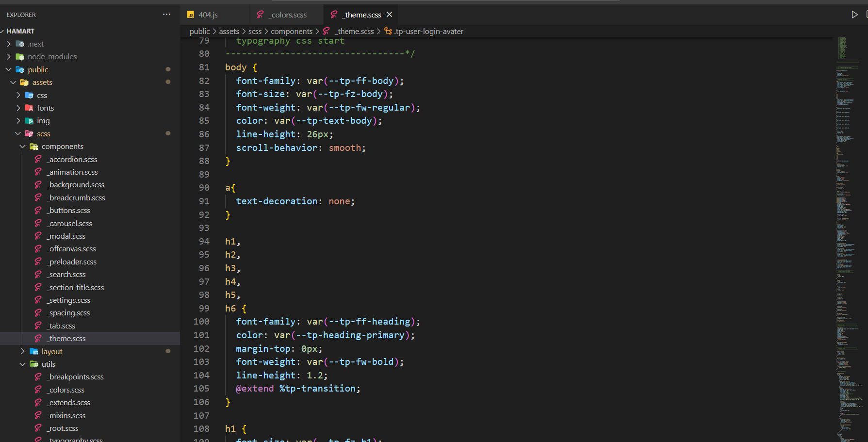Place cursor on 'scroll-behavior: smooth;' line
This screenshot has width=868, height=442.
(301, 147)
